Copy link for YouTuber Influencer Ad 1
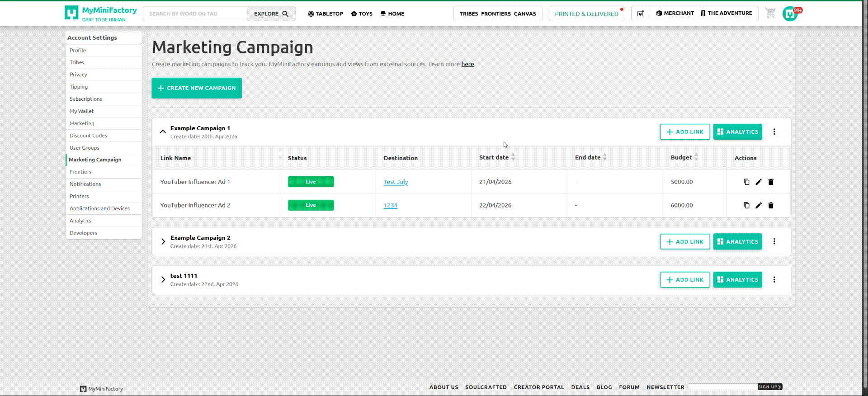868x396 pixels. coord(746,182)
